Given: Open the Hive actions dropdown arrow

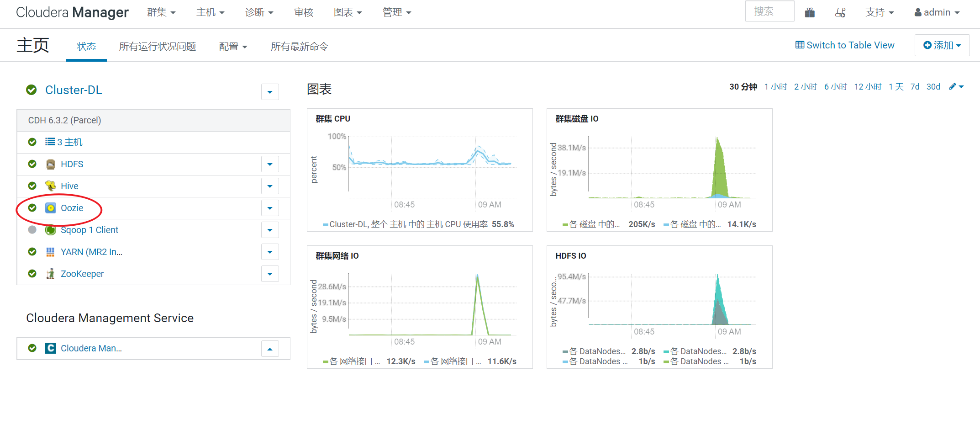Looking at the screenshot, I should (270, 186).
